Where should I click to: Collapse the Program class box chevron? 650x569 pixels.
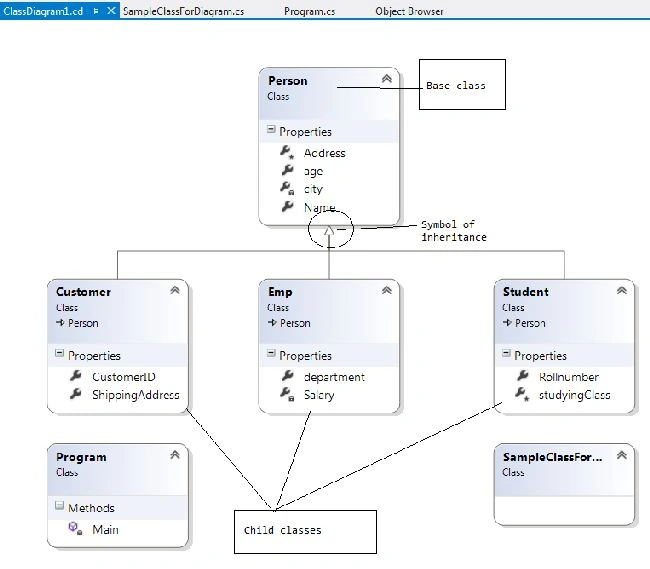(x=175, y=455)
